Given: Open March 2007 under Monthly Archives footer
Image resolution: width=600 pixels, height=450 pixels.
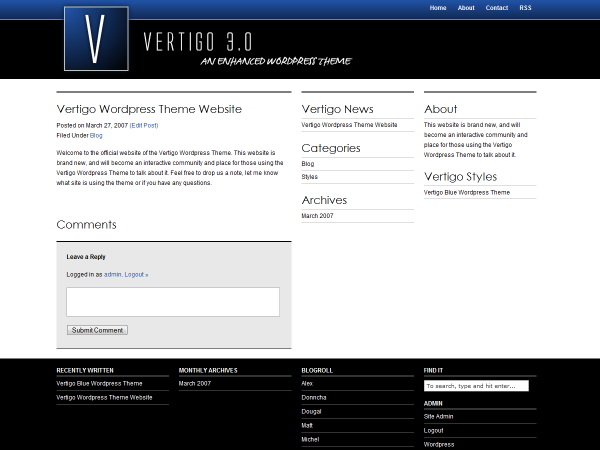Looking at the screenshot, I should [195, 383].
